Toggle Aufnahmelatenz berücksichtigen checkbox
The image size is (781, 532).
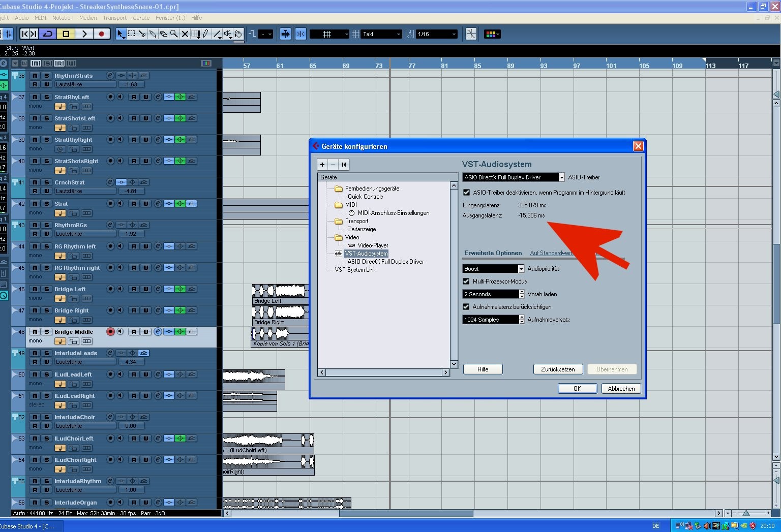tap(466, 307)
